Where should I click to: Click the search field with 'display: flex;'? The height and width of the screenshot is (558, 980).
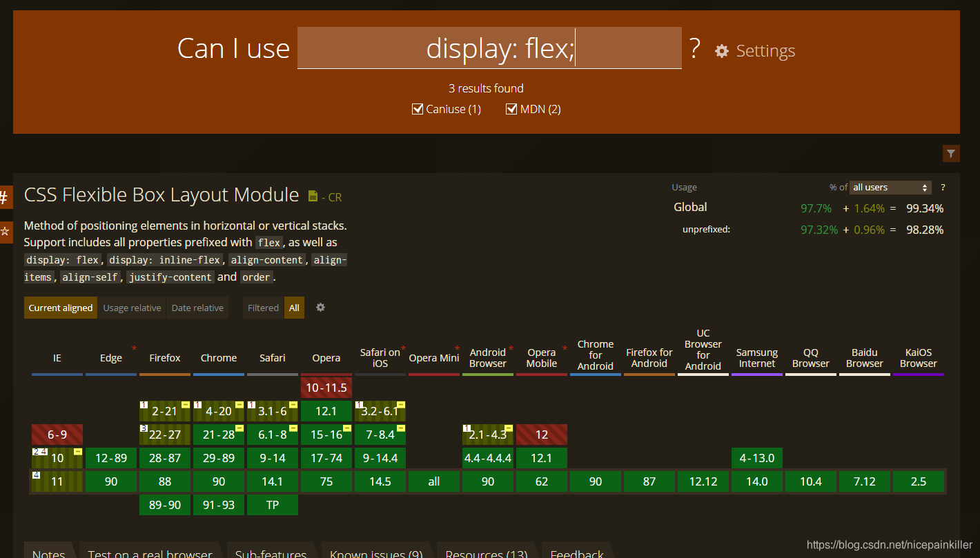[x=489, y=48]
